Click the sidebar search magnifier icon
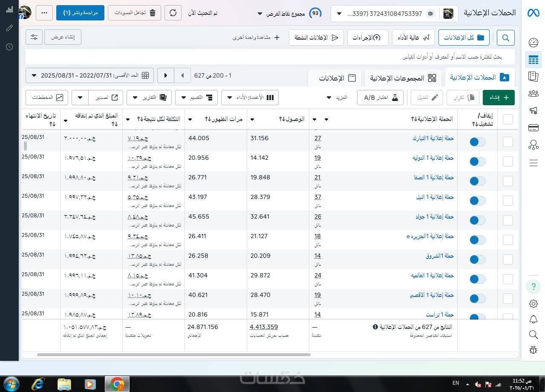The height and width of the screenshot is (392, 545). click(533, 334)
